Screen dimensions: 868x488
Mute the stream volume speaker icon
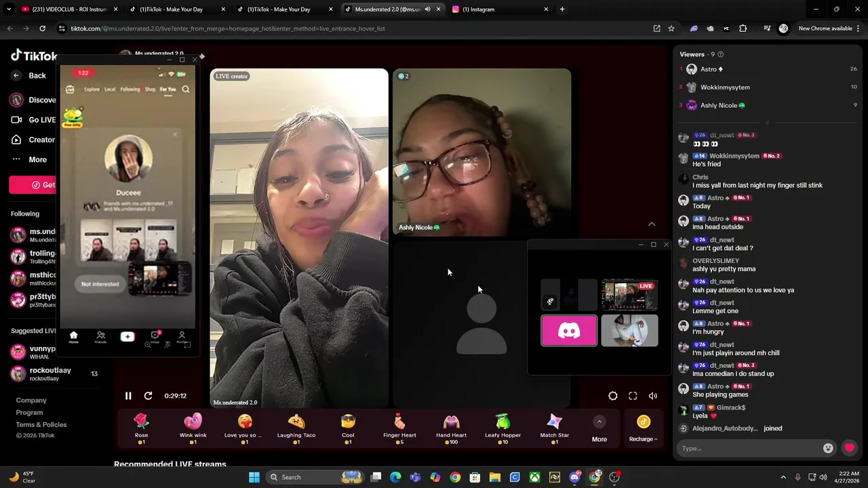point(653,396)
